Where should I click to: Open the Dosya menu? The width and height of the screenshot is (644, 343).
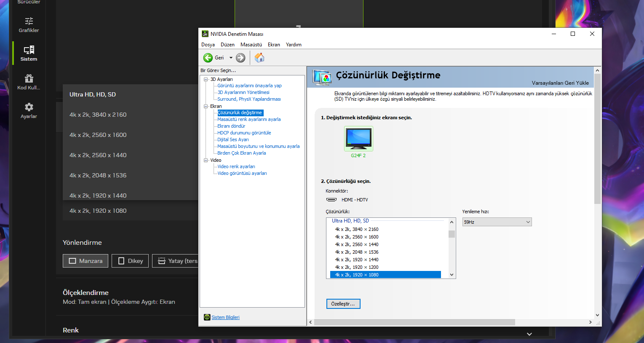pos(208,45)
